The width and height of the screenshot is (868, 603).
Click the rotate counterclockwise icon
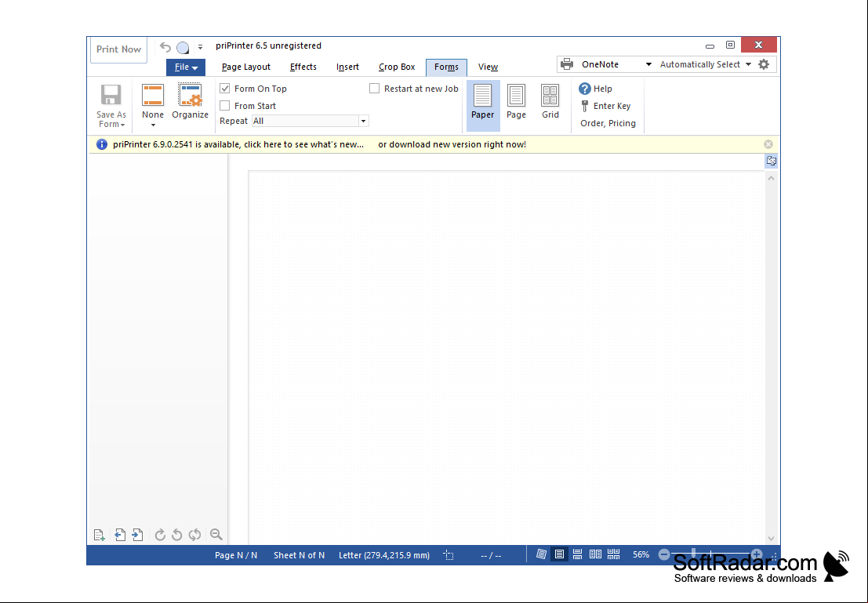(177, 535)
